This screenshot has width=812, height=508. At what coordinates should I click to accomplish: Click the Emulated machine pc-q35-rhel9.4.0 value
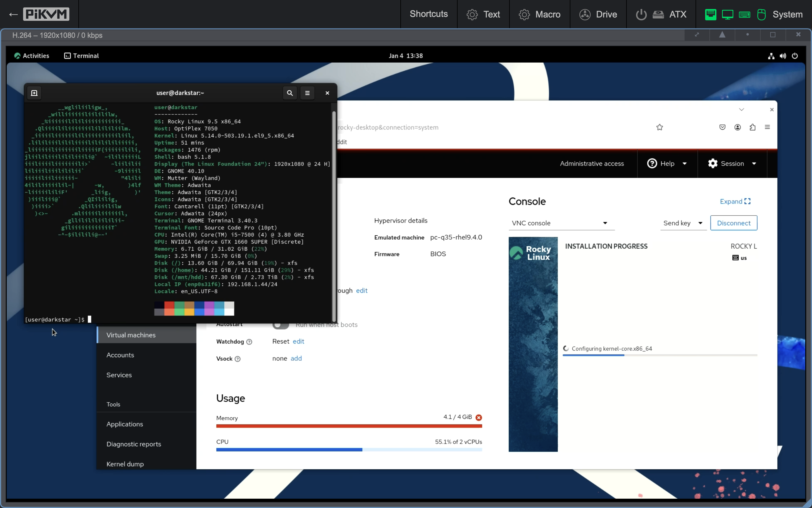coord(456,237)
